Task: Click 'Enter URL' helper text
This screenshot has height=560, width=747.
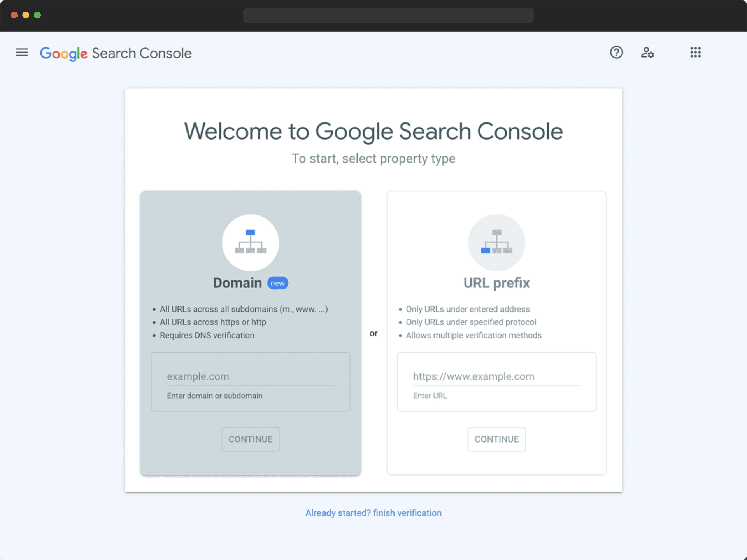Action: 430,395
